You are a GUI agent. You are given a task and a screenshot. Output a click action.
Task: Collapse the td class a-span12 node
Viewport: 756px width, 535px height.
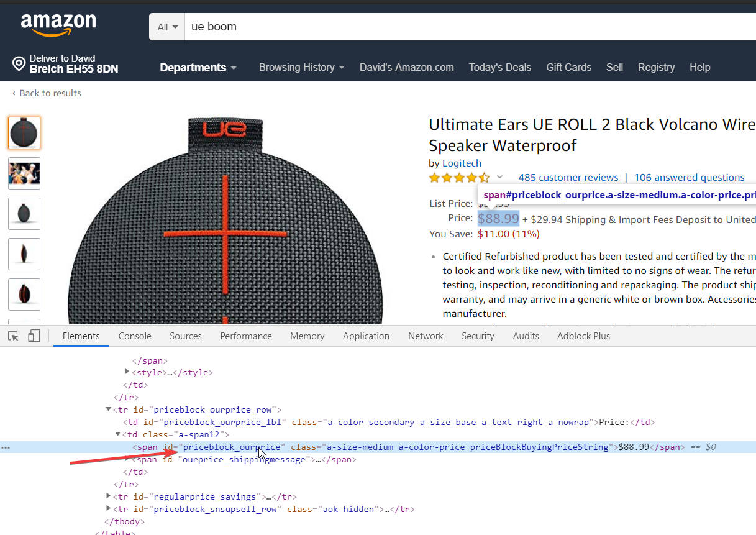[118, 434]
